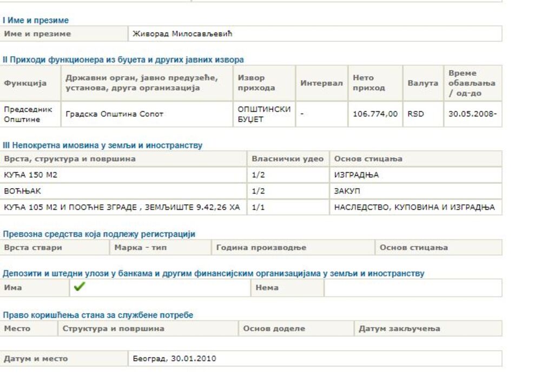The width and height of the screenshot is (541, 392).
Task: Click the Власнички удео column header
Action: 288,159
